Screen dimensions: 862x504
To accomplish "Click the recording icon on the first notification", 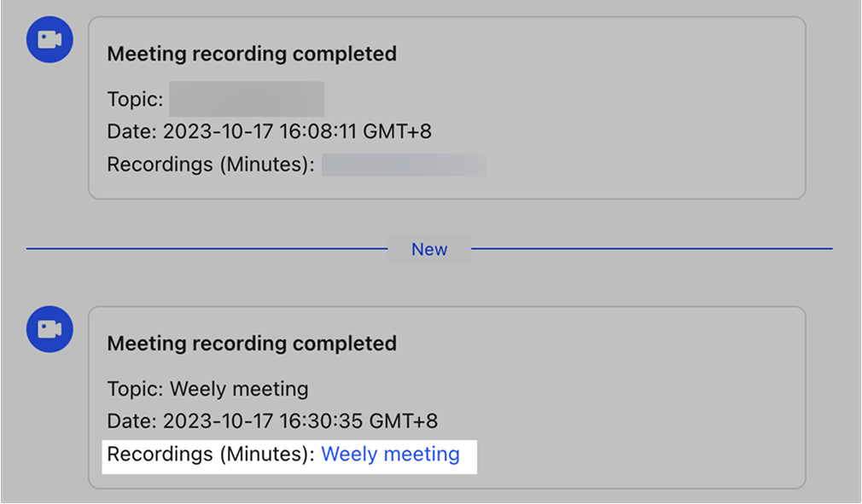I will 49,38.
